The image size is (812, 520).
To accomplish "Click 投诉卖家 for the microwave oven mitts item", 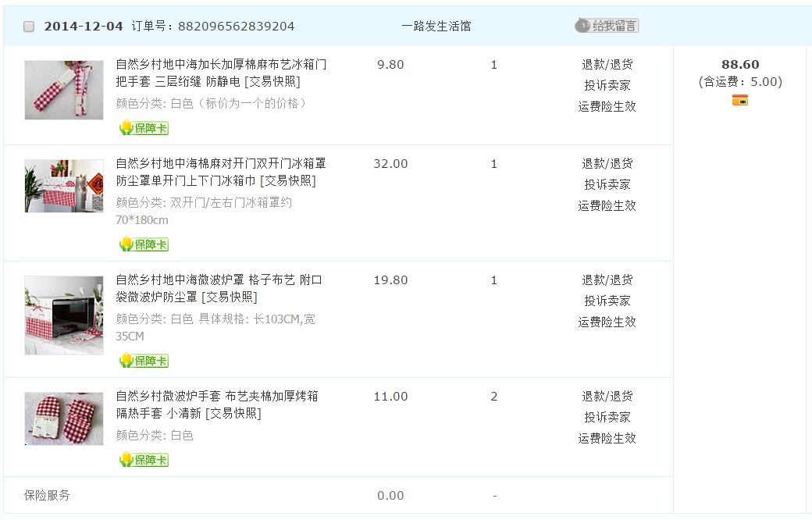I will click(607, 418).
